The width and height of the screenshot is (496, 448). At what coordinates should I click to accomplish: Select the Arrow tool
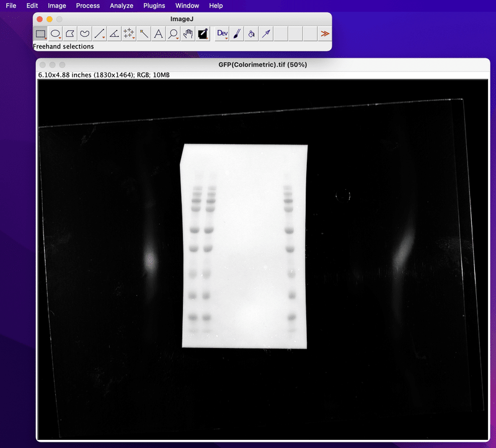coord(266,34)
